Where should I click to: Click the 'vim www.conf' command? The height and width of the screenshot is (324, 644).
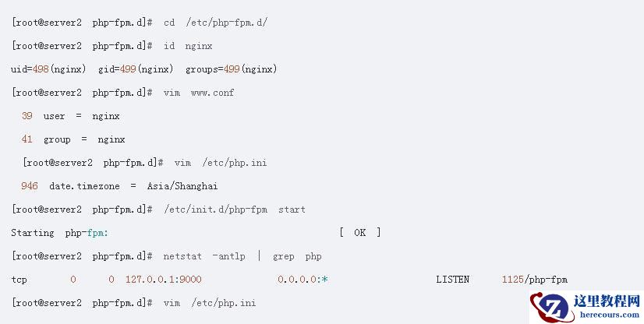pos(199,93)
